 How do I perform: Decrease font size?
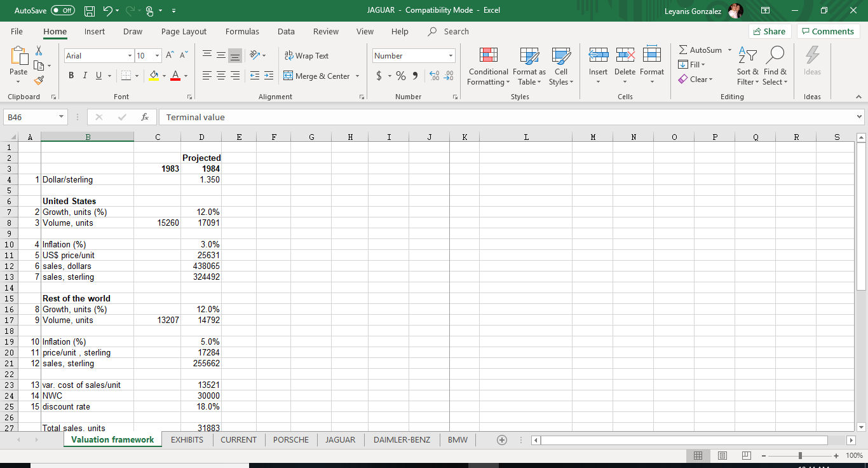[x=184, y=55]
